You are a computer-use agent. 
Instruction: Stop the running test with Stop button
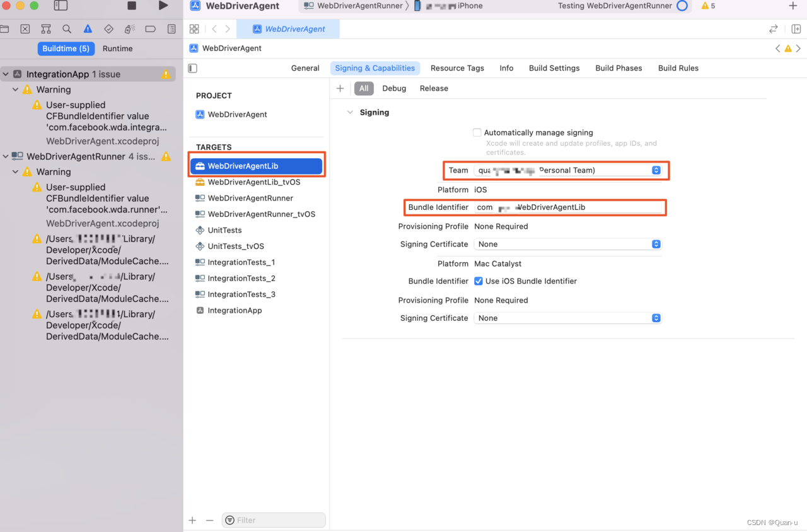132,6
